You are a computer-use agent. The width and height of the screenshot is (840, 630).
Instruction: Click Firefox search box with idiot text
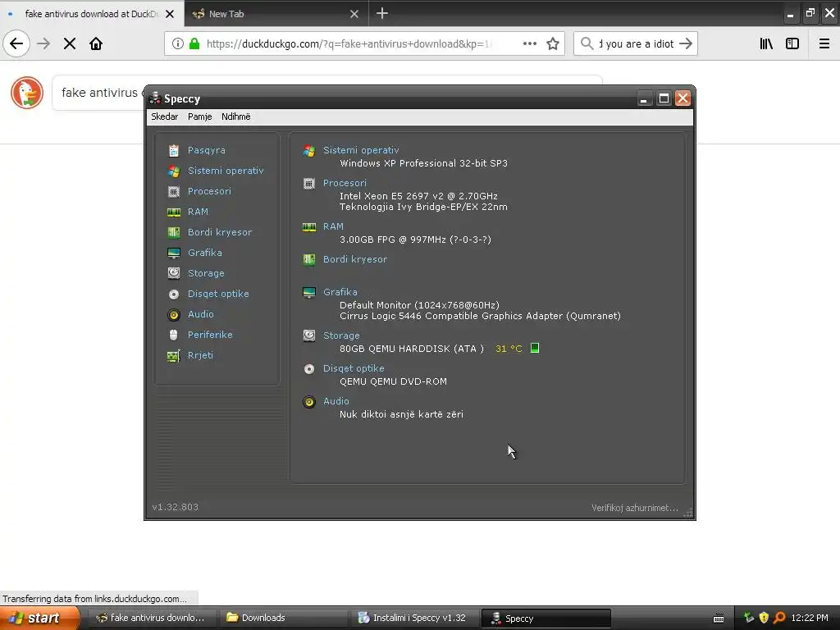(x=636, y=44)
